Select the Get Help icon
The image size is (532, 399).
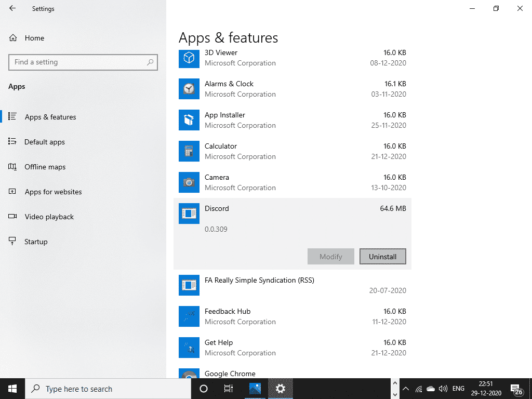pos(189,348)
